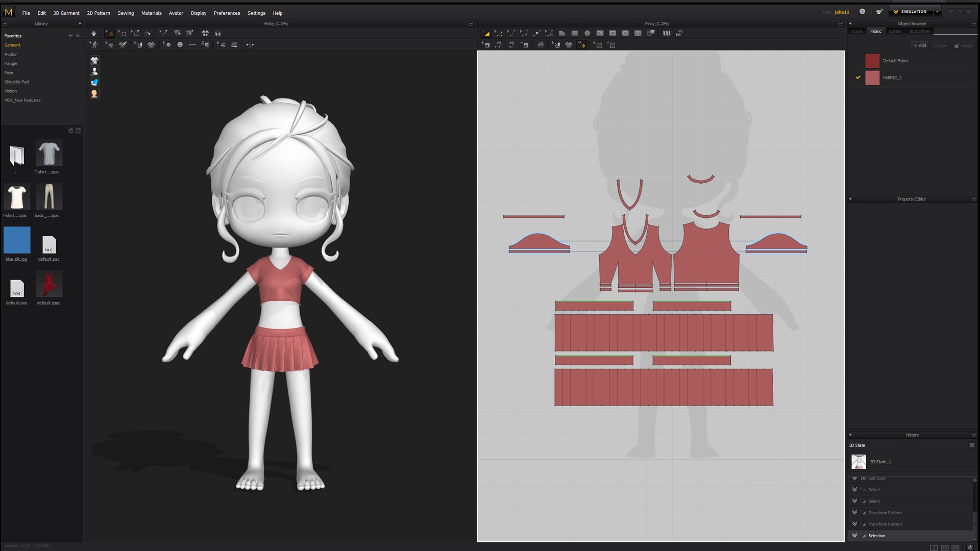The height and width of the screenshot is (551, 980).
Task: Open the Sewing menu
Action: (x=126, y=13)
